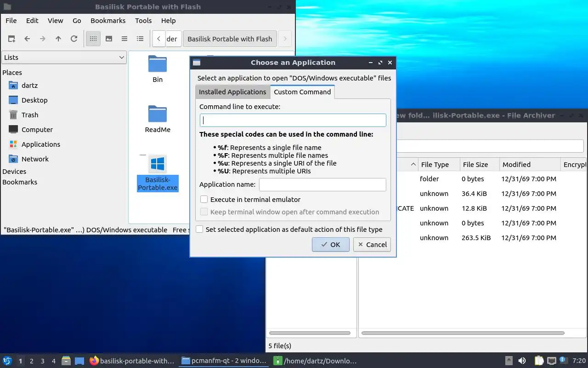The image size is (588, 368).
Task: Click Basilisk Portable with Flash path button
Action: click(230, 39)
